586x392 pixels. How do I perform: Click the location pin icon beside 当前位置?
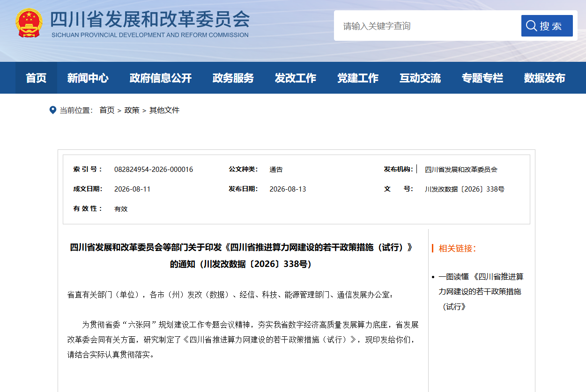point(53,110)
